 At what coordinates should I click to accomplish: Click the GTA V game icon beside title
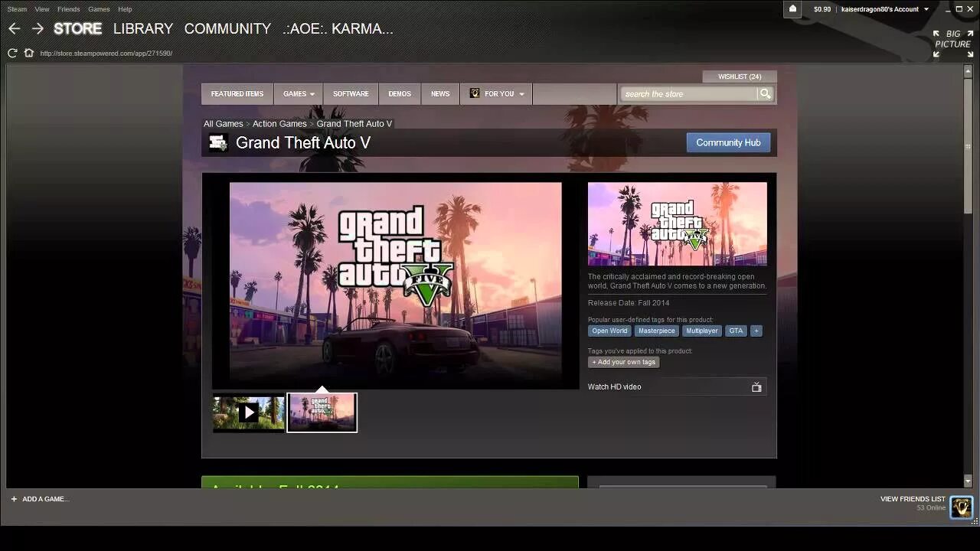(x=218, y=142)
